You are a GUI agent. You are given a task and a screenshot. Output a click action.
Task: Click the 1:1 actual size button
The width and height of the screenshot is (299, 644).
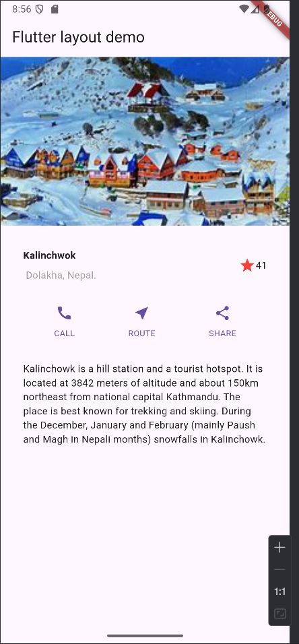279,592
